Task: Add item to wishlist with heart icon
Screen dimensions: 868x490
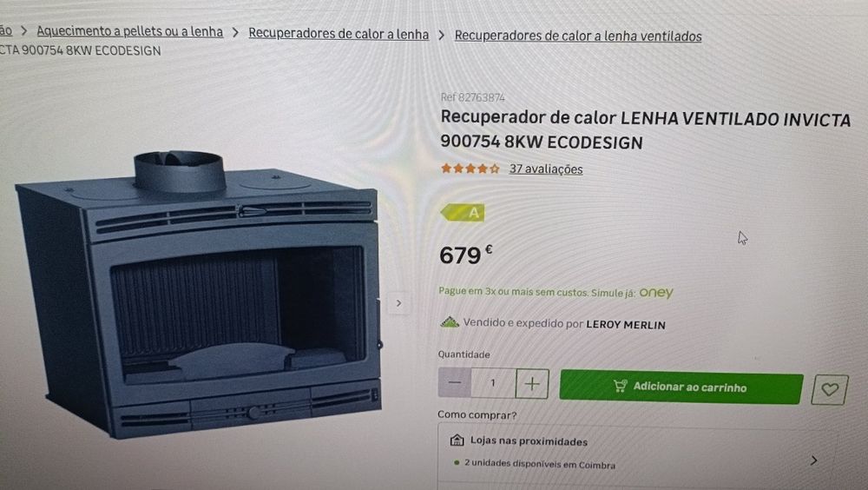Action: (829, 390)
